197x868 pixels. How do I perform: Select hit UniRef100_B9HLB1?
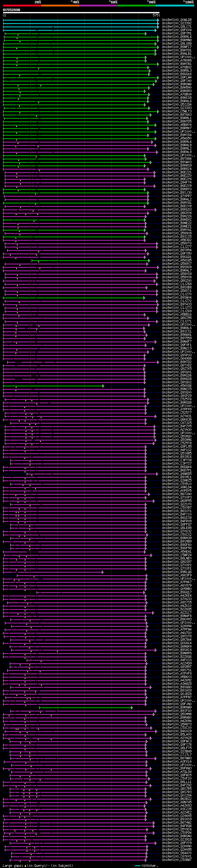(177, 54)
